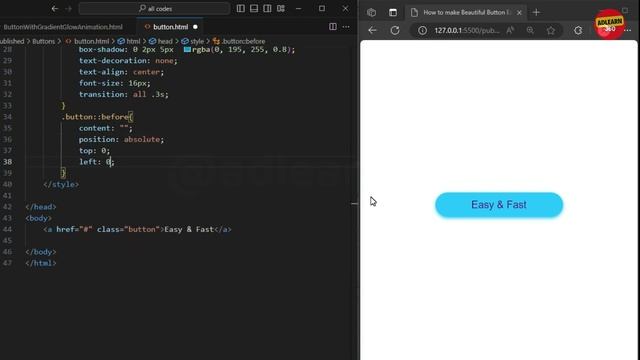The height and width of the screenshot is (360, 640).
Task: Switch to ButtonWithGradientGlowAnimation.html tab
Action: (63, 27)
